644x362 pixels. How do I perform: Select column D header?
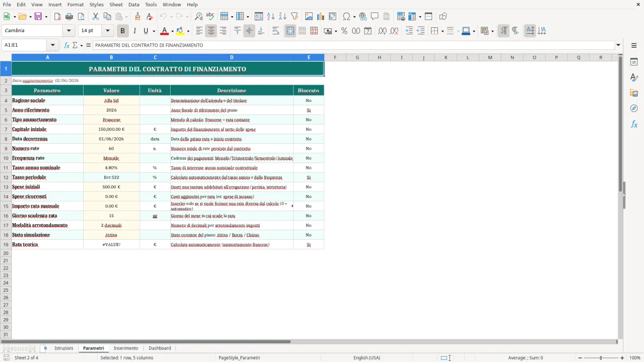[x=232, y=57]
